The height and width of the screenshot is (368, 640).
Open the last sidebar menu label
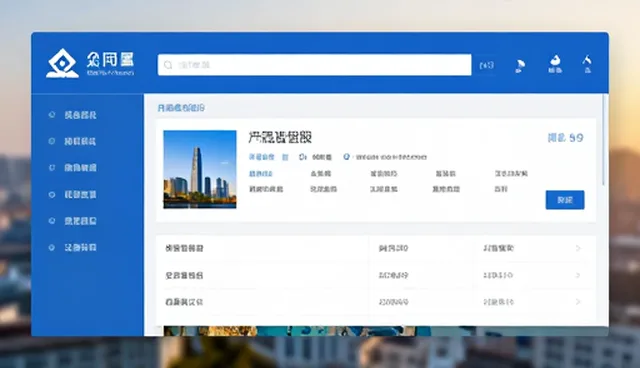(x=80, y=248)
